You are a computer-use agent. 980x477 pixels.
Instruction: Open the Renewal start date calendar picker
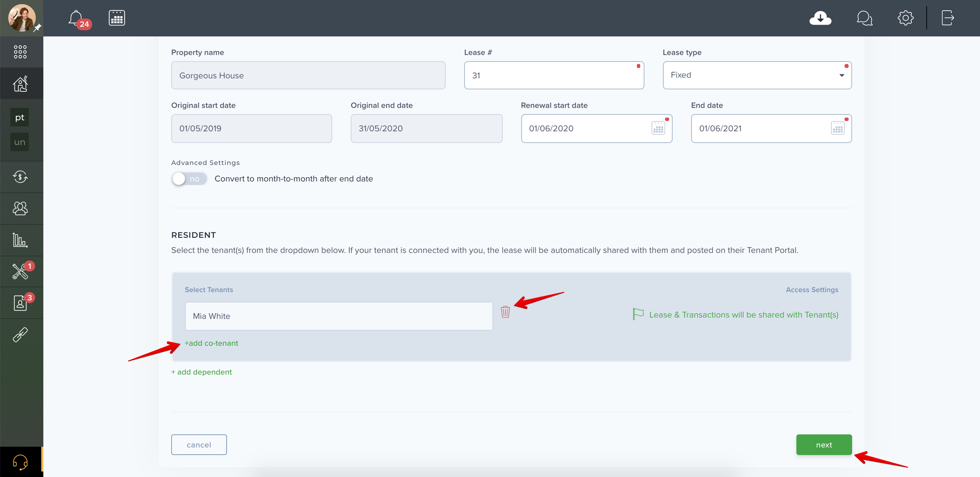[658, 128]
